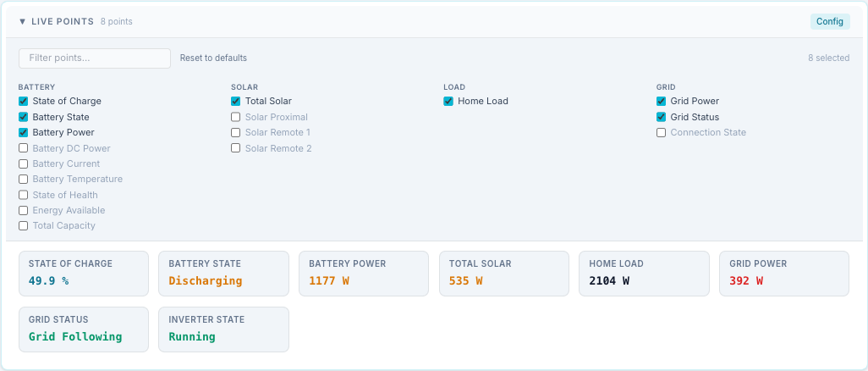Select the Battery Power 1177 W card

tap(364, 274)
